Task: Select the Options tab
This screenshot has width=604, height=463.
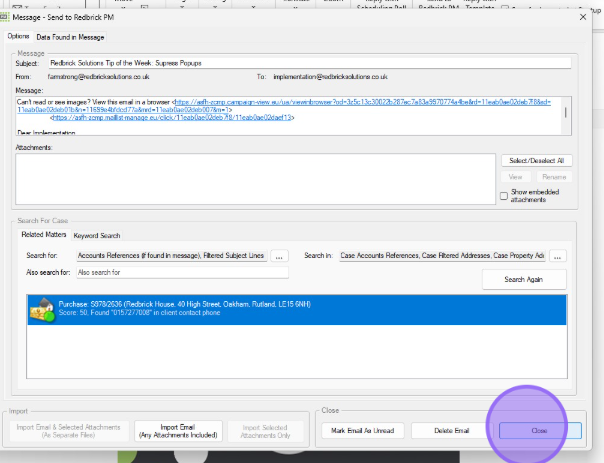Action: point(19,37)
